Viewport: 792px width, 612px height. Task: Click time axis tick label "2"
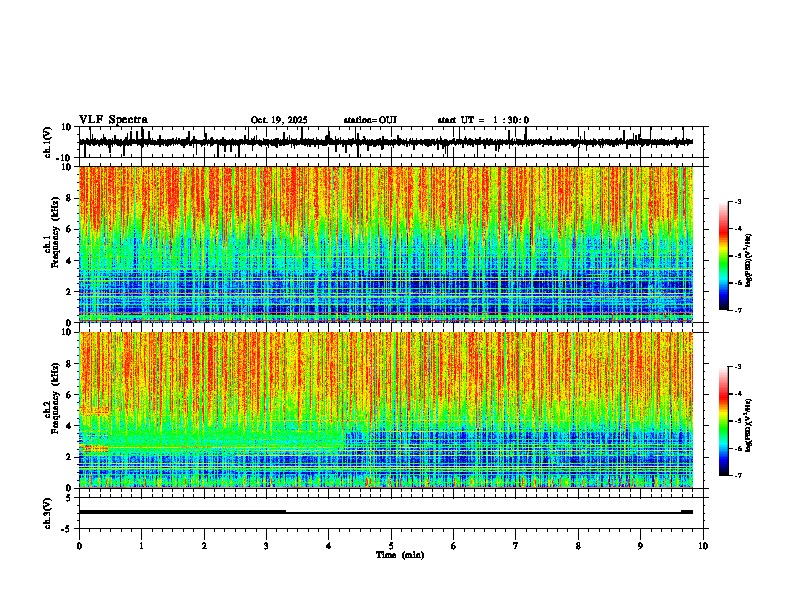204,546
